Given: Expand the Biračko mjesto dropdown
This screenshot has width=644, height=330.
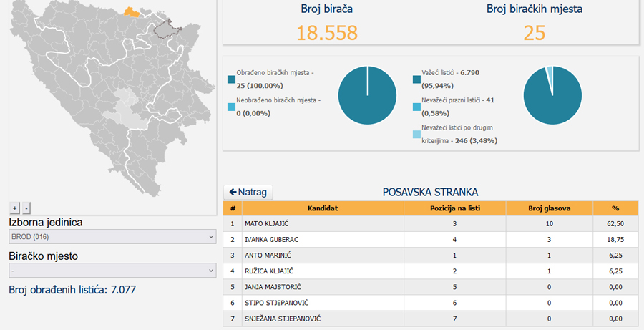Looking at the screenshot, I should [112, 271].
